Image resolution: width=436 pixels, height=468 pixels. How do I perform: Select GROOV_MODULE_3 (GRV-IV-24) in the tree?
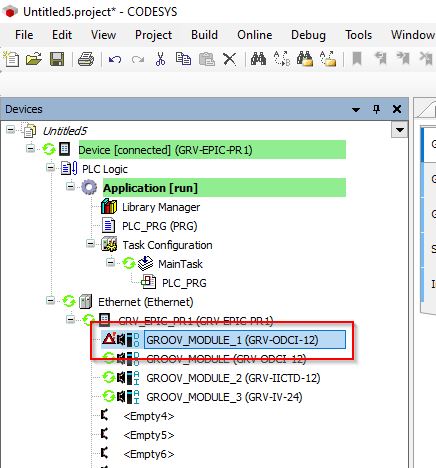(224, 397)
